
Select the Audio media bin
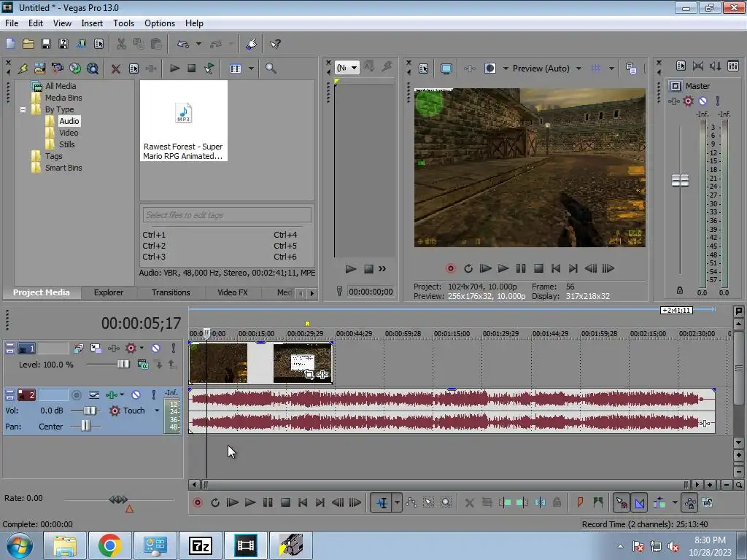[69, 121]
